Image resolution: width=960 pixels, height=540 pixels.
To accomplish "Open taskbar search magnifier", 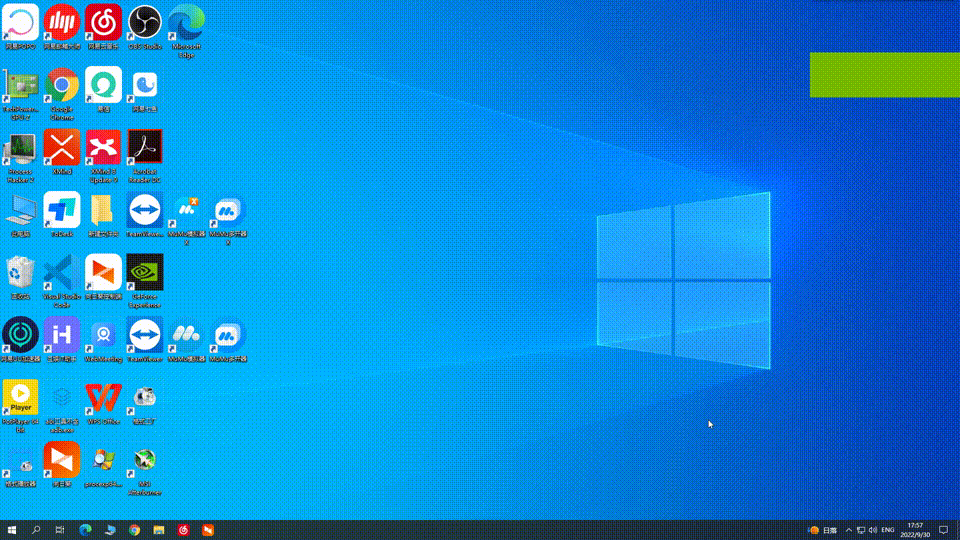I will point(36,530).
